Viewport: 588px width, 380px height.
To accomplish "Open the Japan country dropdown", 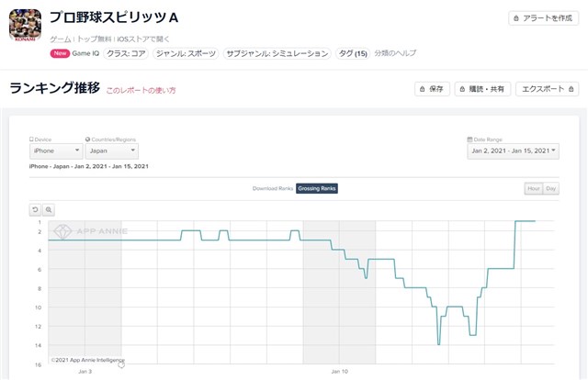I will (111, 151).
